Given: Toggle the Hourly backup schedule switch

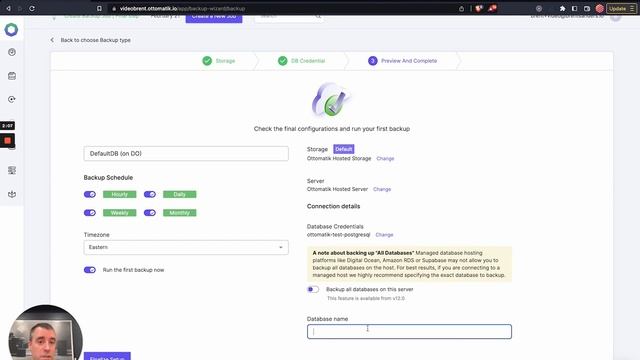Looking at the screenshot, I should tap(90, 194).
